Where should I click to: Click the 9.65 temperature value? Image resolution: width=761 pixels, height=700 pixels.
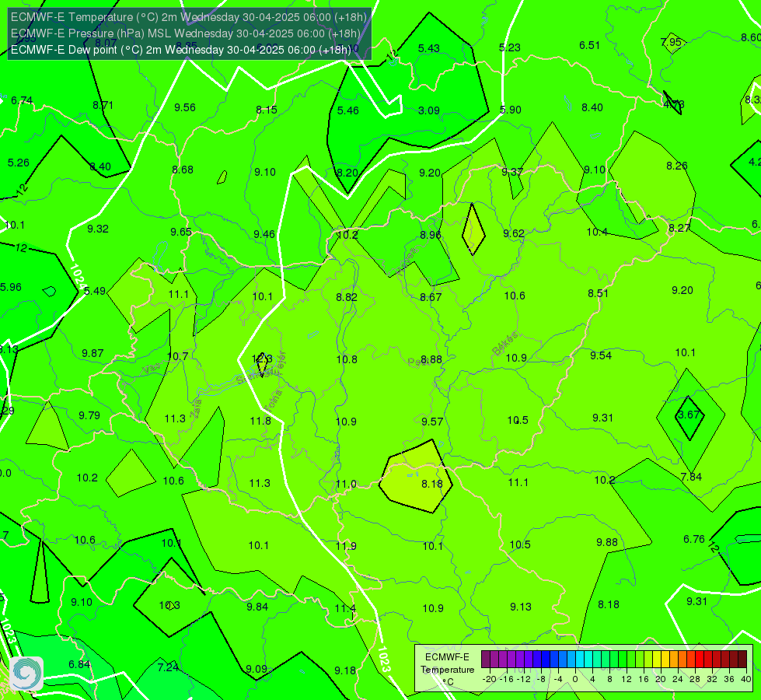coord(181,233)
